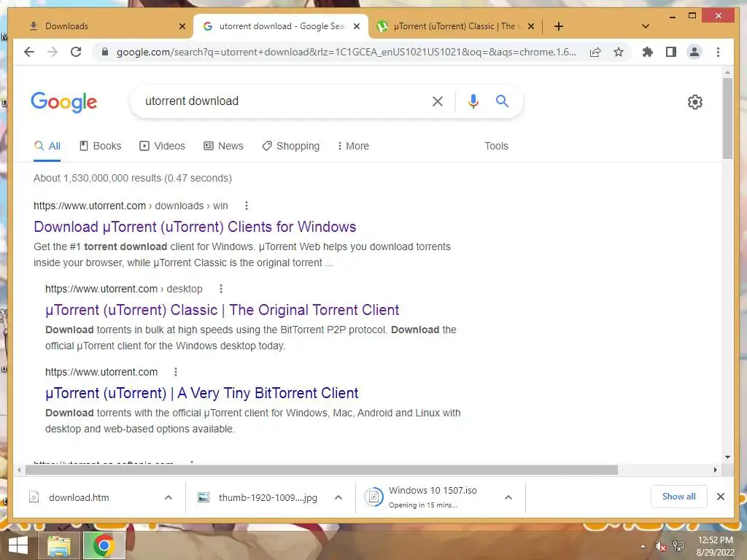Expand Windows 10 1507.iso download options
The width and height of the screenshot is (747, 560).
[508, 497]
